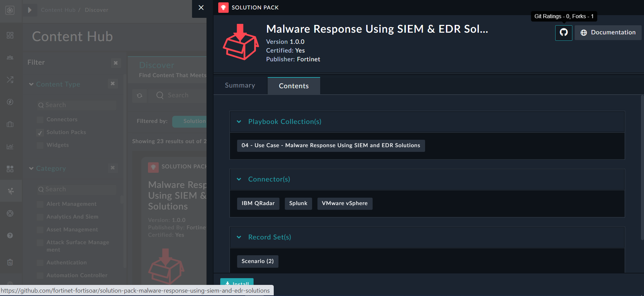Screen dimensions: 644x296
Task: Open the Help question mark sidebar icon
Action: [10, 235]
